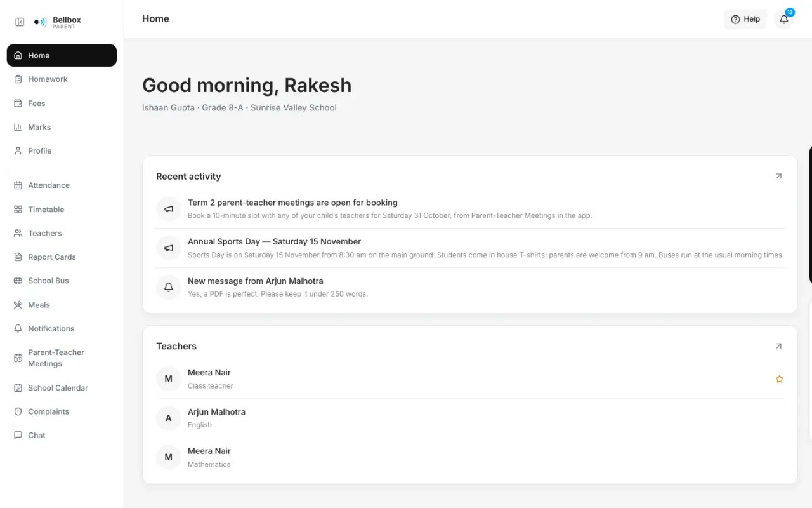Open the Annual Sports Day announcement
This screenshot has height=508, width=812.
pos(469,248)
